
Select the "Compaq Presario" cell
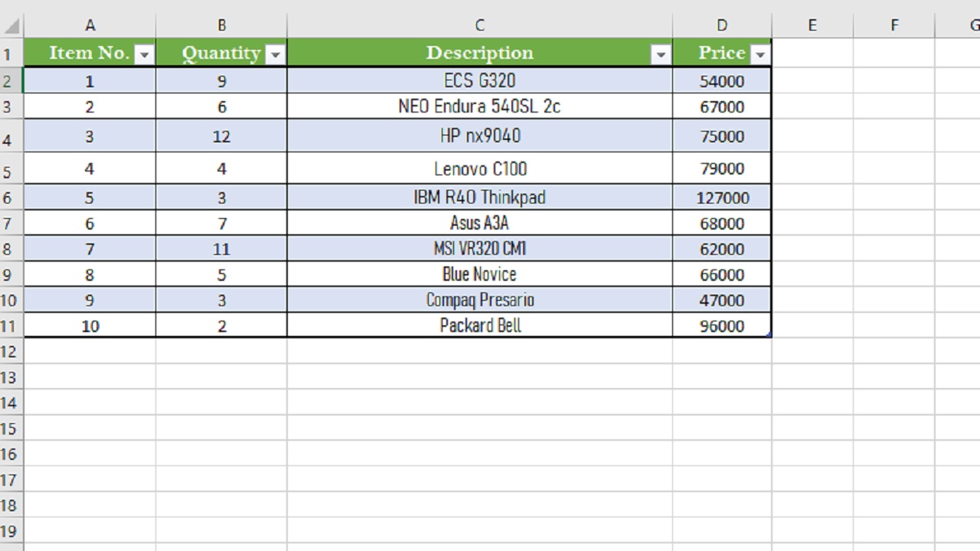tap(480, 300)
